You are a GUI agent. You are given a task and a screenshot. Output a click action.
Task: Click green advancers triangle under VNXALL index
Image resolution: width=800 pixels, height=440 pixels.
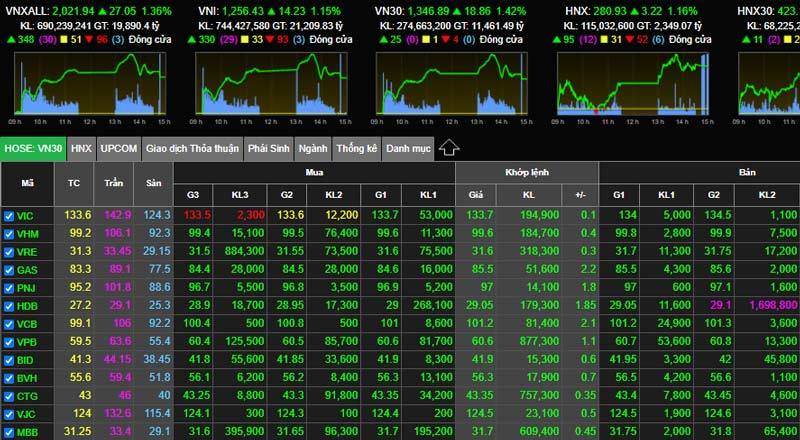10,40
